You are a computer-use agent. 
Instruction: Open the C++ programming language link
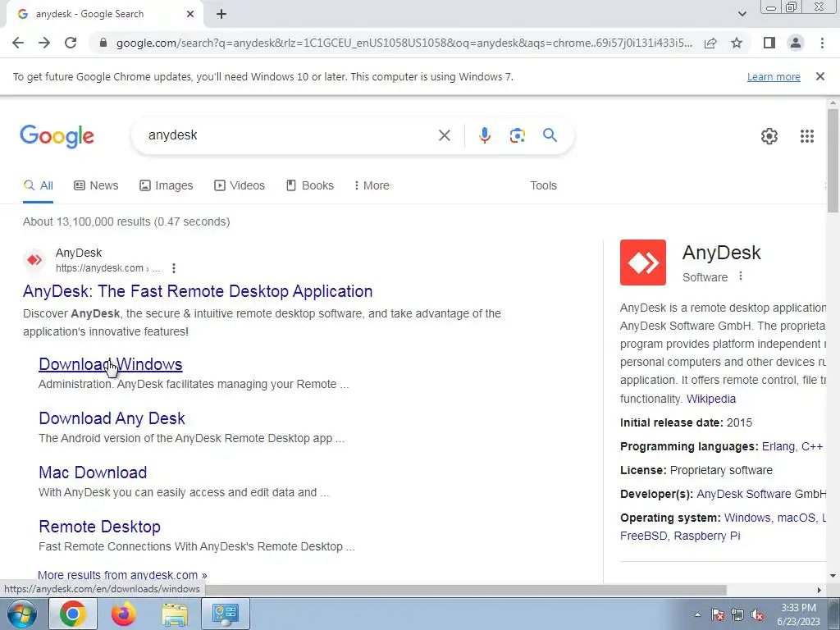click(811, 447)
